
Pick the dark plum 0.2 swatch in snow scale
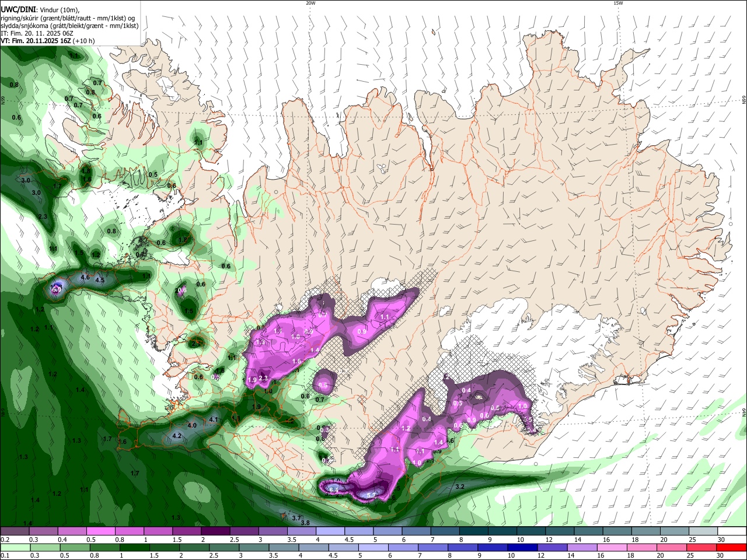coord(15,531)
